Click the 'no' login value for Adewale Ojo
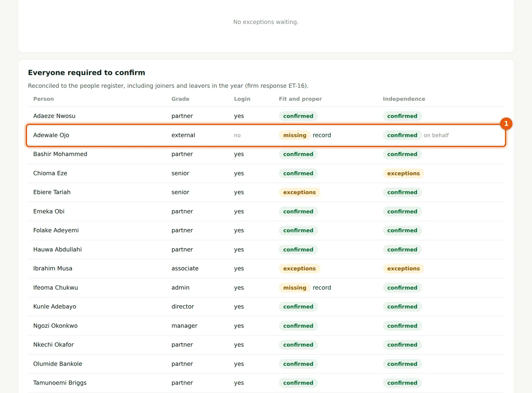 [x=237, y=135]
